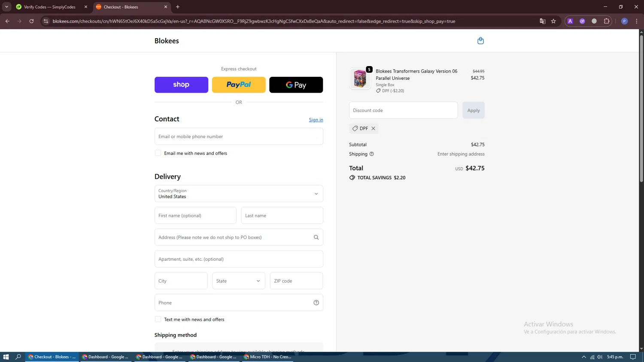
Task: Pay with the Google Pay button
Action: [x=296, y=85]
